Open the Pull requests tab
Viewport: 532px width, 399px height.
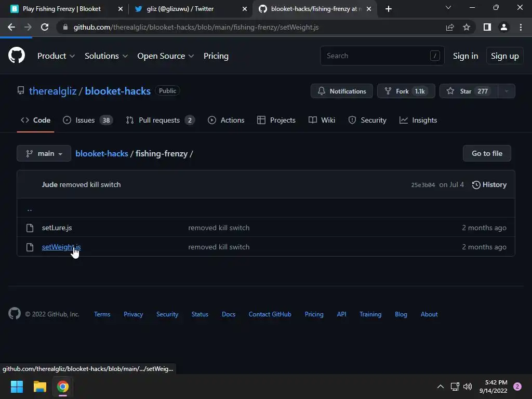160,120
